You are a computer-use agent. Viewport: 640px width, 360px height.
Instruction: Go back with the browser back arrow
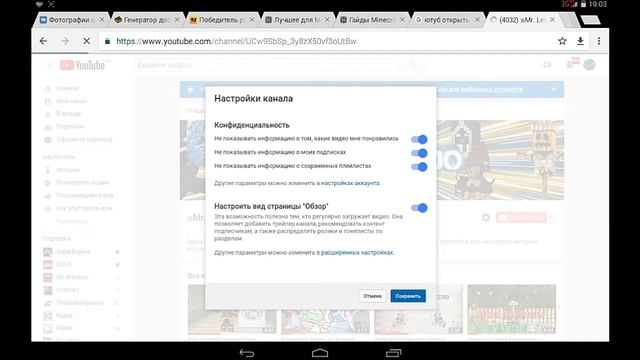[43, 41]
